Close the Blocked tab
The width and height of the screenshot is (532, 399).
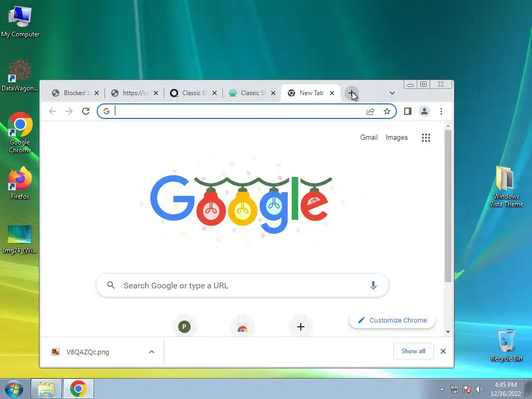[97, 93]
